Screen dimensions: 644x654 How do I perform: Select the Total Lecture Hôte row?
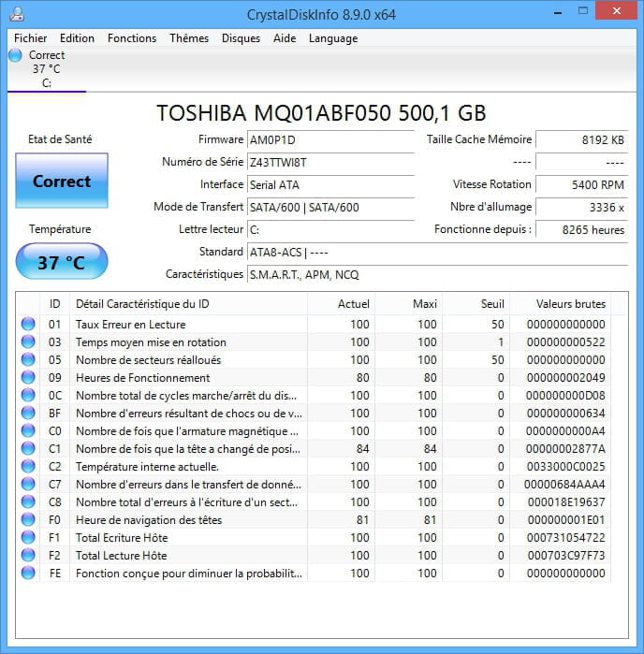pos(314,556)
